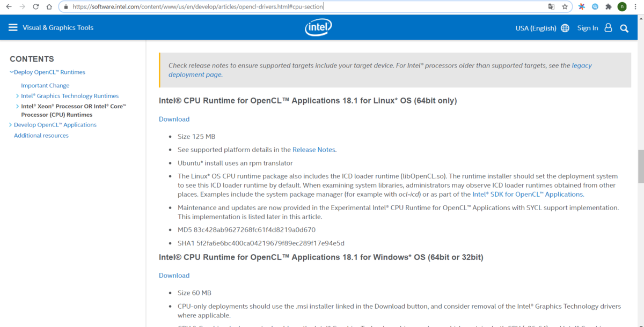Click the Sign In link

coord(588,28)
